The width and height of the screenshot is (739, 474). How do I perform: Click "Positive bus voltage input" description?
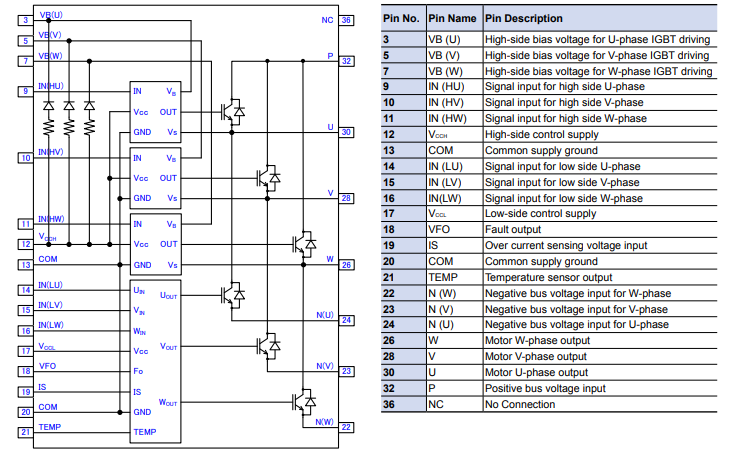click(545, 389)
